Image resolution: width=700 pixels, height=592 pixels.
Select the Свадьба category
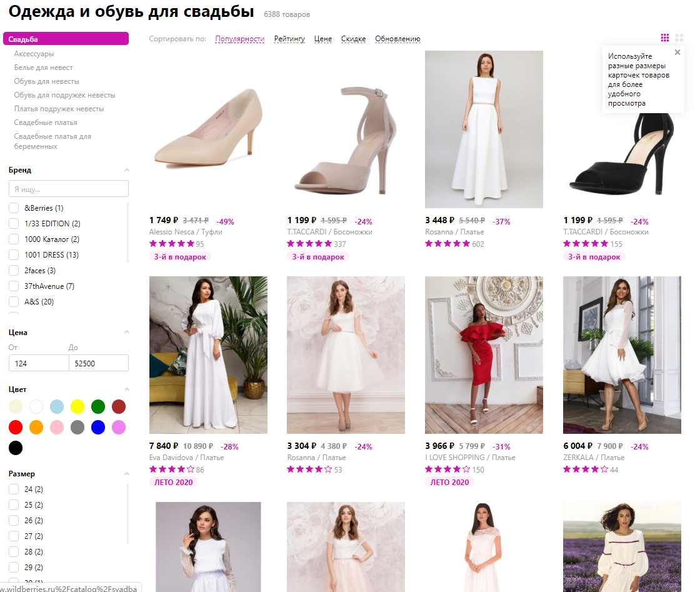tap(66, 39)
